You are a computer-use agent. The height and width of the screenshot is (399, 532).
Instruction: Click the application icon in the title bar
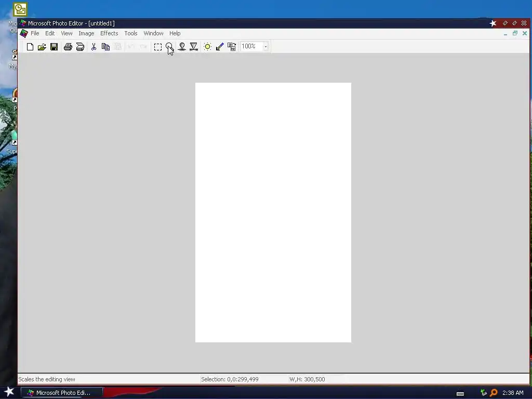(x=23, y=23)
